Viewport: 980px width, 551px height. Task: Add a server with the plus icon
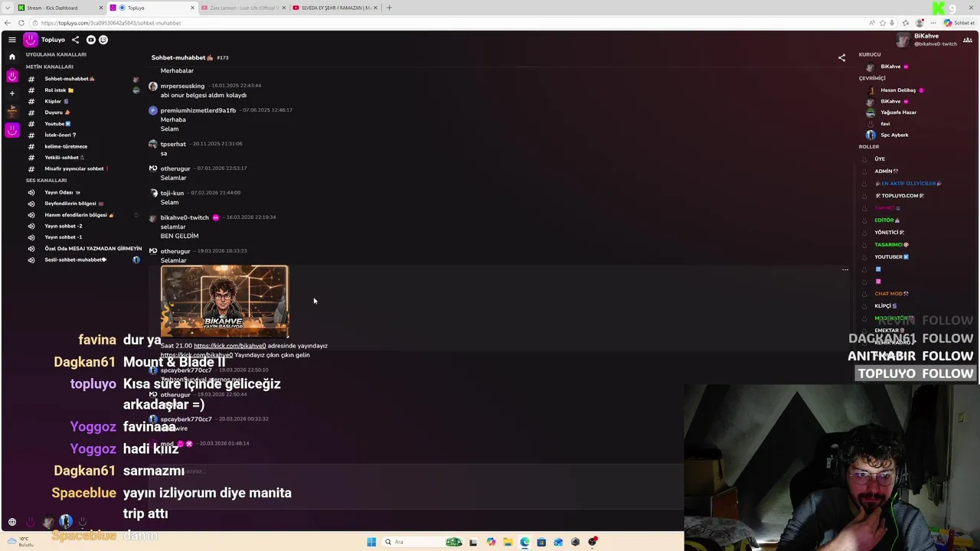(x=12, y=93)
